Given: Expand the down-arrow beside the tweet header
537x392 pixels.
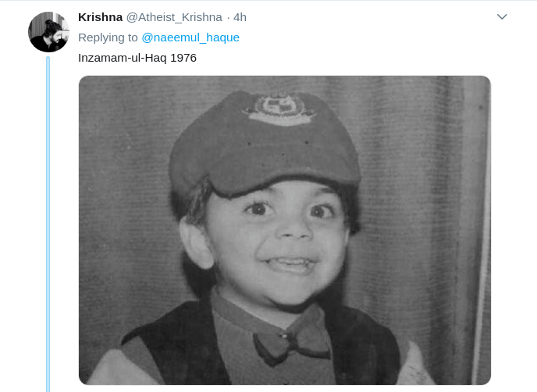Looking at the screenshot, I should (x=502, y=17).
